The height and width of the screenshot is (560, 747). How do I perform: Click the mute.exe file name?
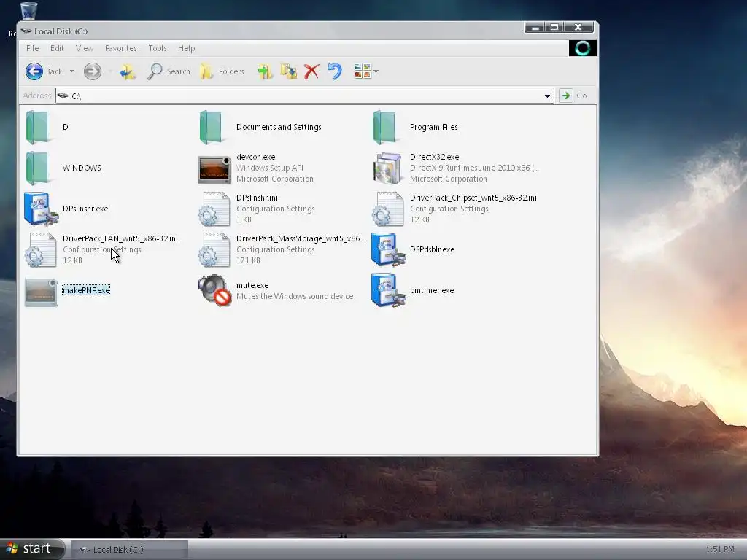(252, 285)
